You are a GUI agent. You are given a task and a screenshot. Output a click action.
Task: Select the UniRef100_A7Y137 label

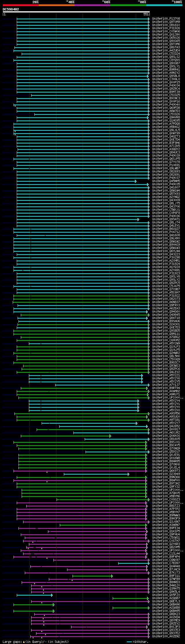click(x=166, y=385)
